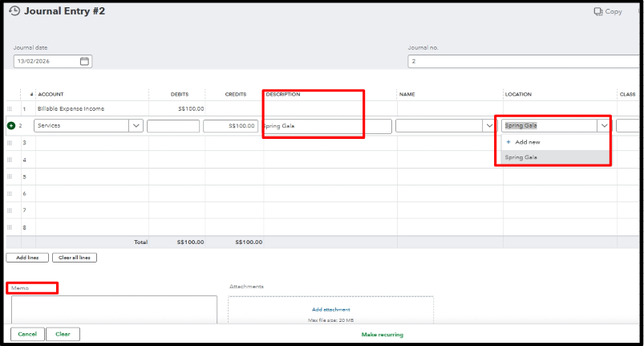The image size is (644, 346).
Task: Click the Cancel button
Action: [x=27, y=334]
